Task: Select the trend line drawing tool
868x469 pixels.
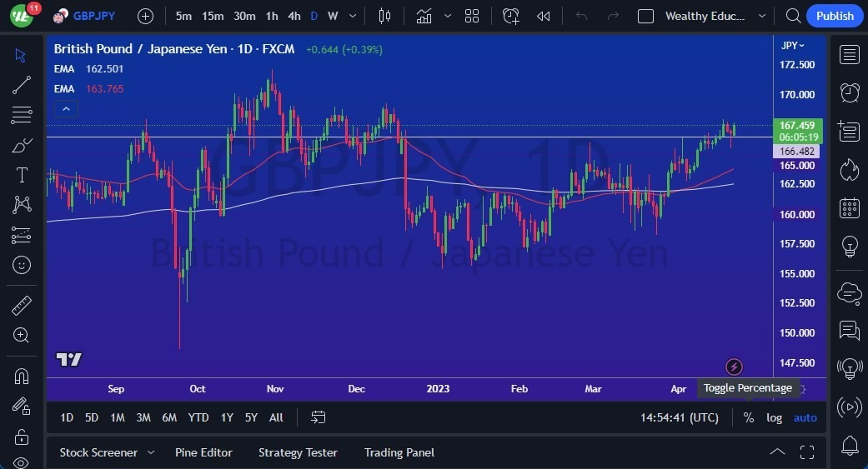Action: 21,85
